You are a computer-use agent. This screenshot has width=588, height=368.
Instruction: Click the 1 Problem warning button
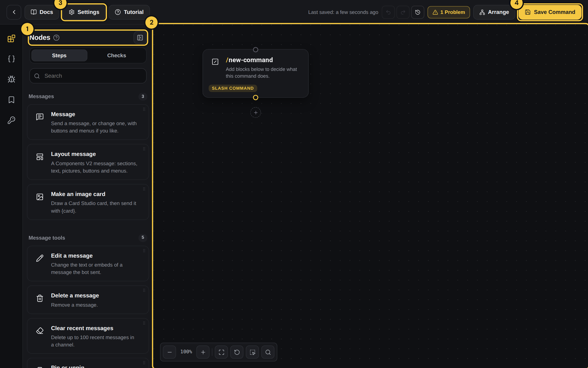tap(449, 12)
